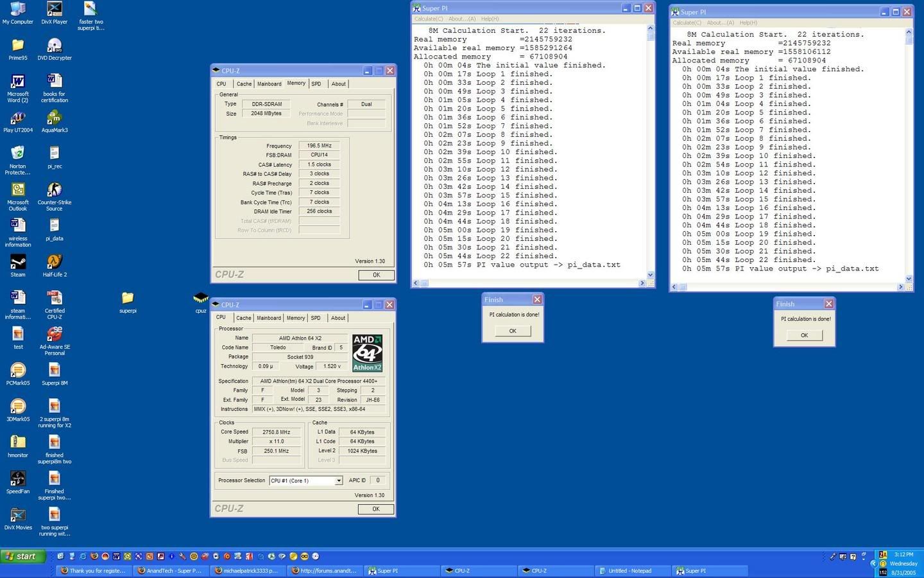Open wireless information document icon
The height and width of the screenshot is (578, 924).
coord(18,232)
